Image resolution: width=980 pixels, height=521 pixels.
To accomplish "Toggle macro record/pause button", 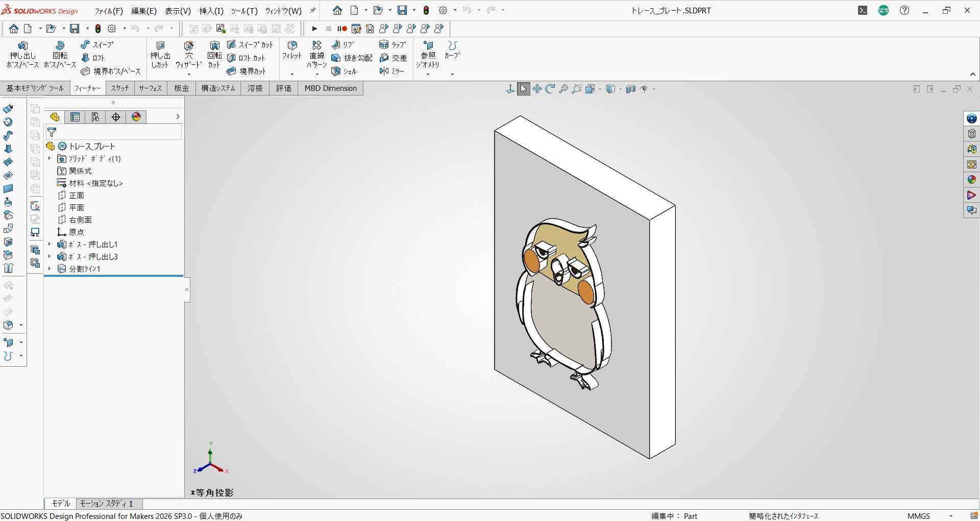I will (x=342, y=29).
